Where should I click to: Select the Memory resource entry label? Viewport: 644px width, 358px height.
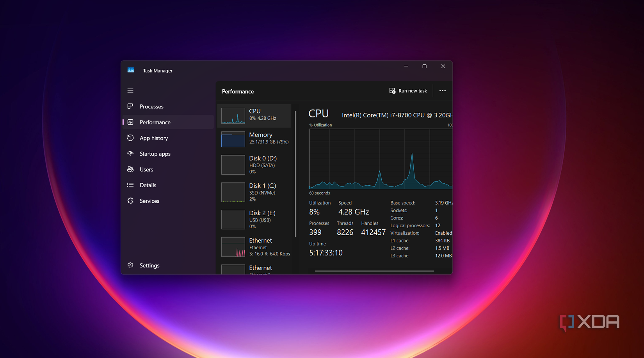click(x=261, y=135)
